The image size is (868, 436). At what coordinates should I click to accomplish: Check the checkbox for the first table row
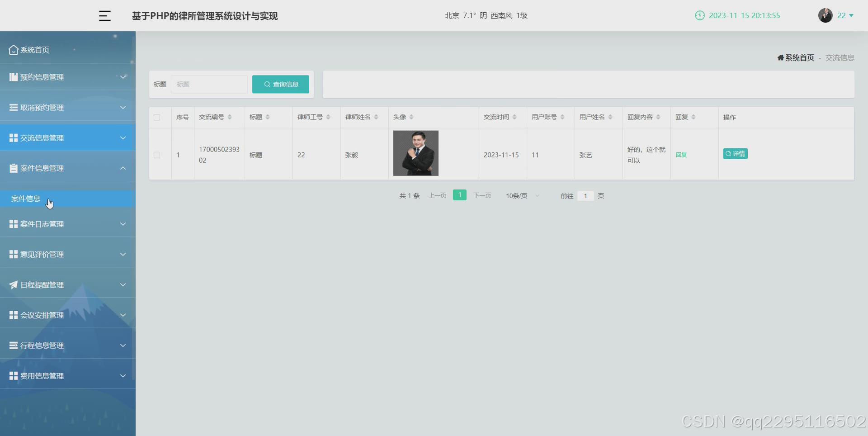pos(157,155)
